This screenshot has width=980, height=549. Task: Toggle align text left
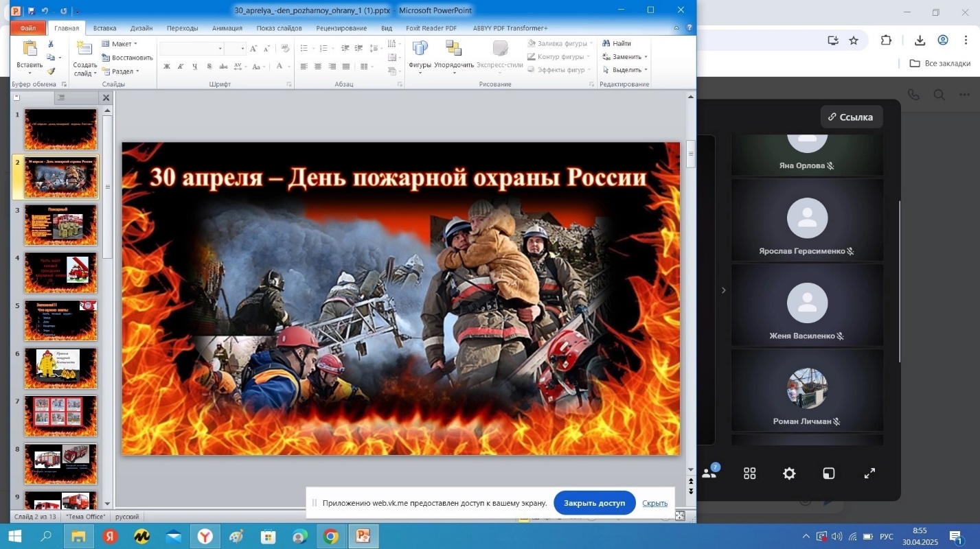(x=304, y=67)
